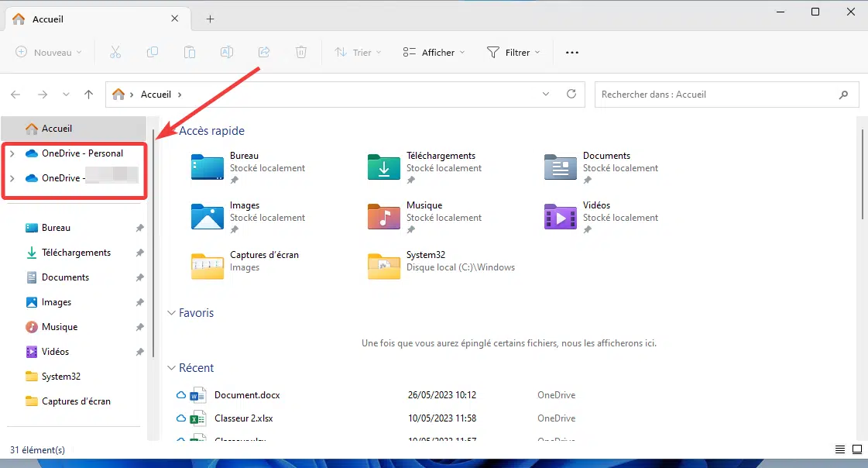
Task: Click the Copy icon in toolbar
Action: tap(153, 52)
